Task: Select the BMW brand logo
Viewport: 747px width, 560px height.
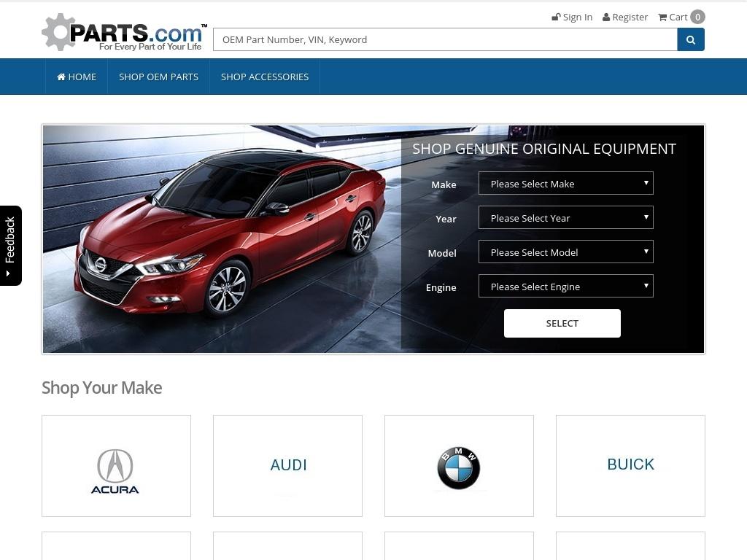Action: tap(459, 467)
